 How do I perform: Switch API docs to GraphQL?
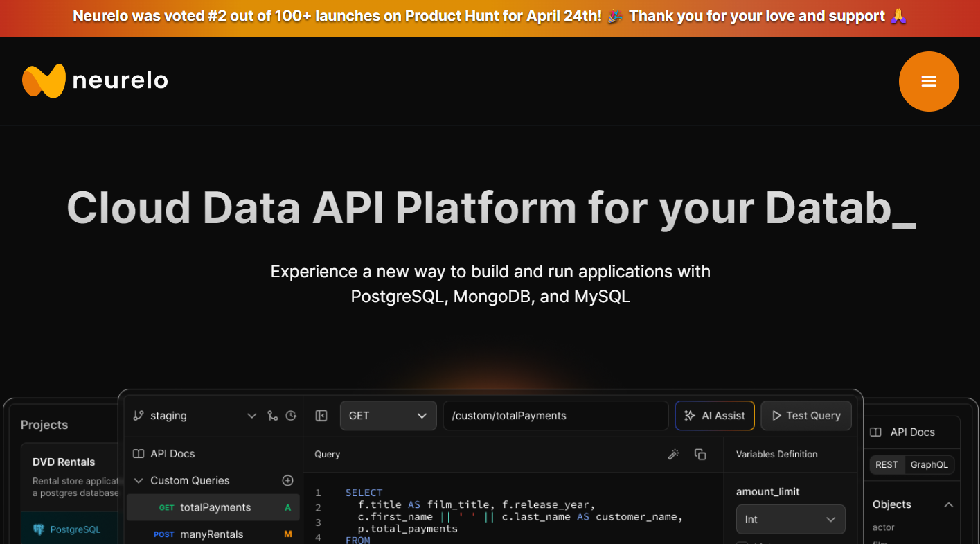click(x=929, y=465)
